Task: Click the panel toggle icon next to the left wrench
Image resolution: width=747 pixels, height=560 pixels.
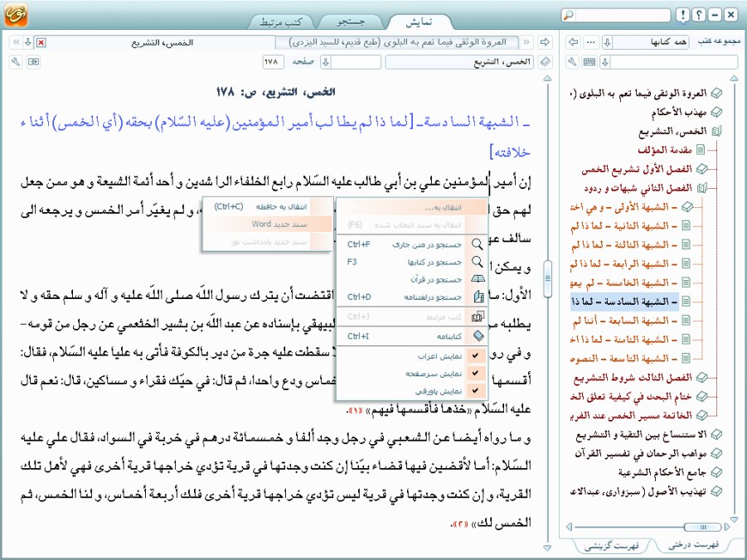Action: (33, 62)
